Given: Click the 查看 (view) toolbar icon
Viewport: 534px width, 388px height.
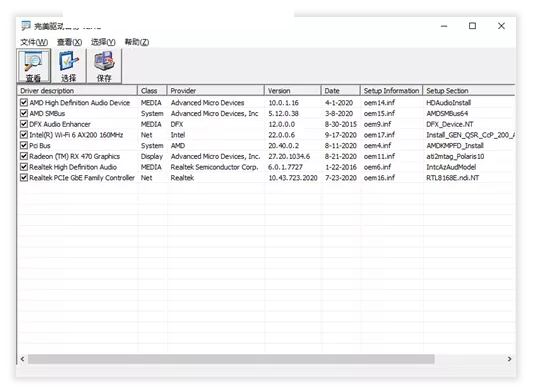Looking at the screenshot, I should pos(34,66).
